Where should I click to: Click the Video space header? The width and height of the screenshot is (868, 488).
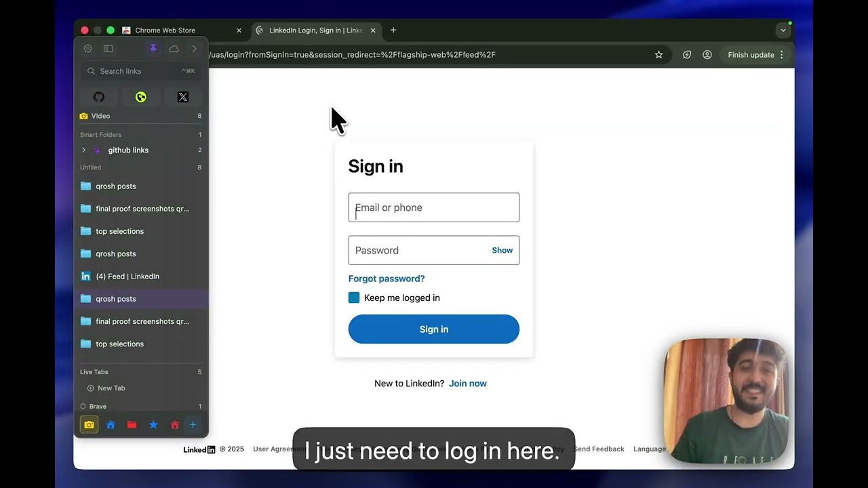(x=140, y=116)
